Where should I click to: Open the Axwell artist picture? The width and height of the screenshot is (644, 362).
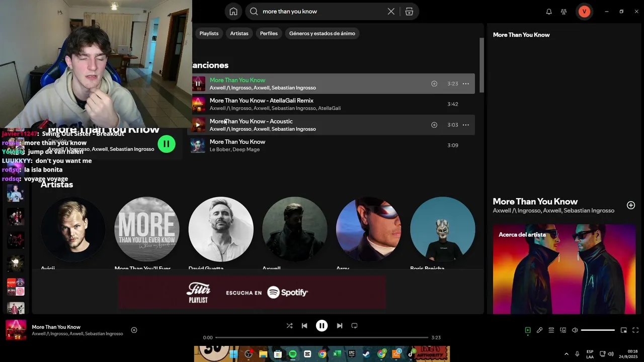(x=295, y=229)
